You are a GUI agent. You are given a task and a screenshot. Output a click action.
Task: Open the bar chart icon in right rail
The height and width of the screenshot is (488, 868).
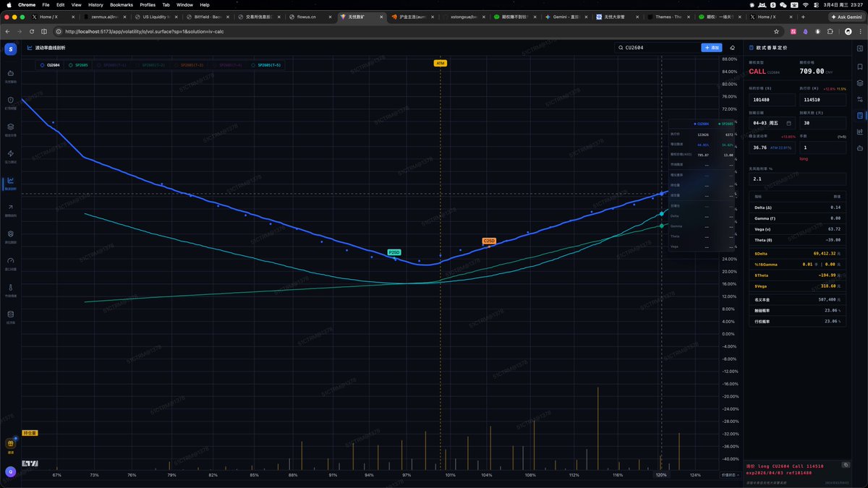[x=860, y=132]
